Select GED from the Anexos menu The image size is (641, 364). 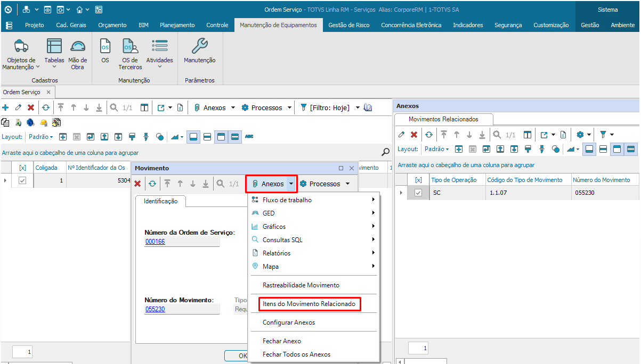pyautogui.click(x=314, y=213)
